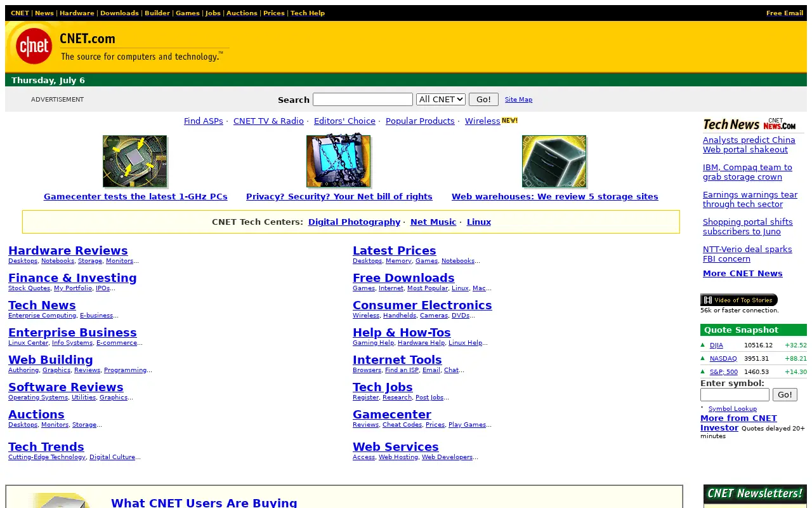Open the Consumer Electronics heading link
Image resolution: width=812 pixels, height=508 pixels.
point(422,305)
